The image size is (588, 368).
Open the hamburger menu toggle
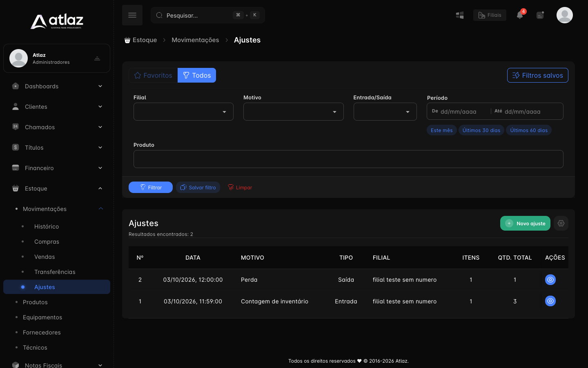(132, 15)
